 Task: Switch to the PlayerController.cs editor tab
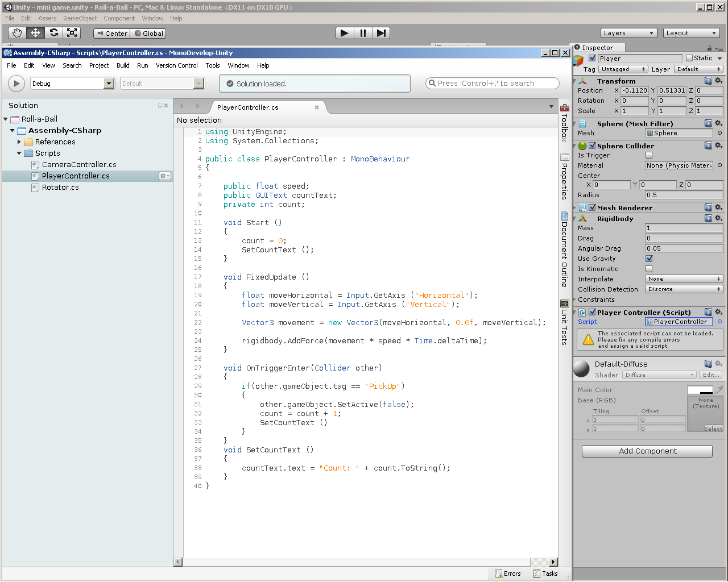coord(248,107)
